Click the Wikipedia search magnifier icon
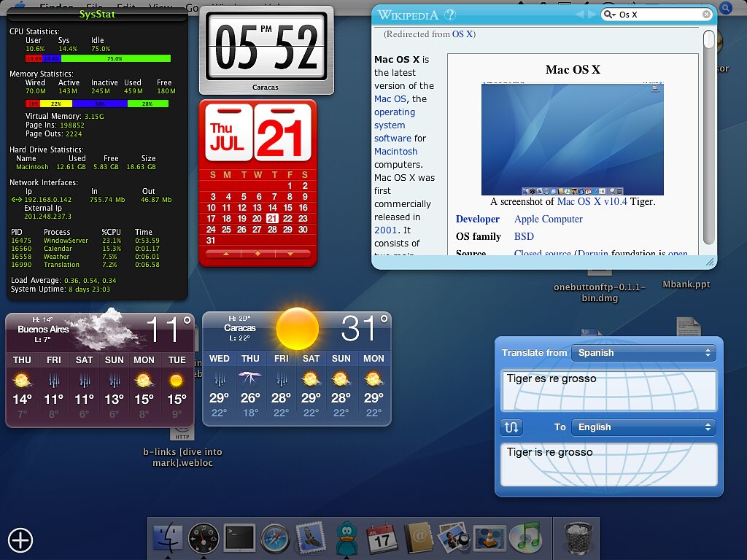 tap(609, 15)
